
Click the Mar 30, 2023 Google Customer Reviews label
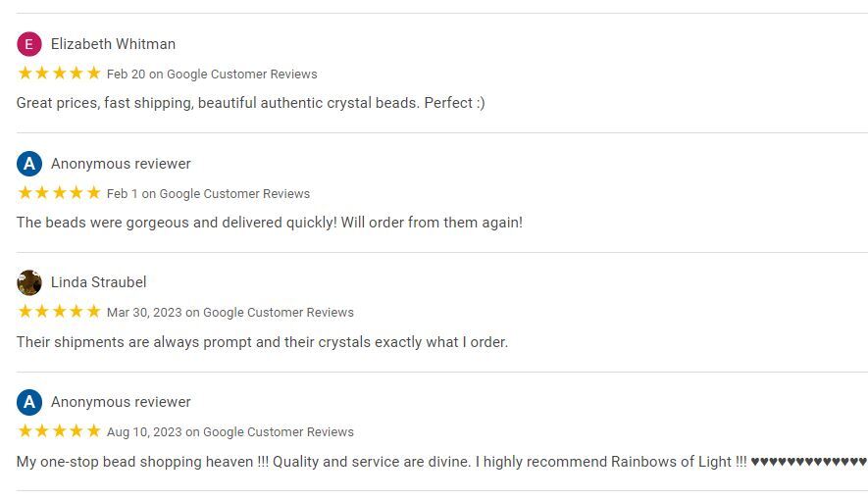[230, 313]
